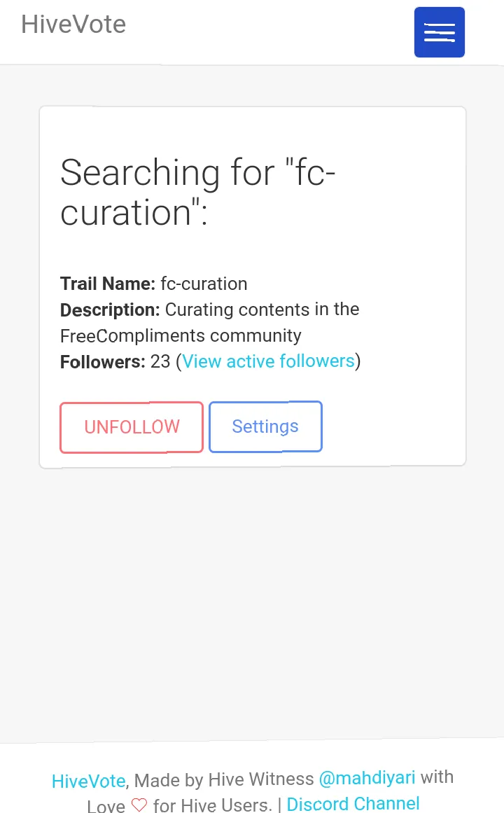The height and width of the screenshot is (813, 504).
Task: Click the fc-curation trail name value
Action: (x=204, y=284)
